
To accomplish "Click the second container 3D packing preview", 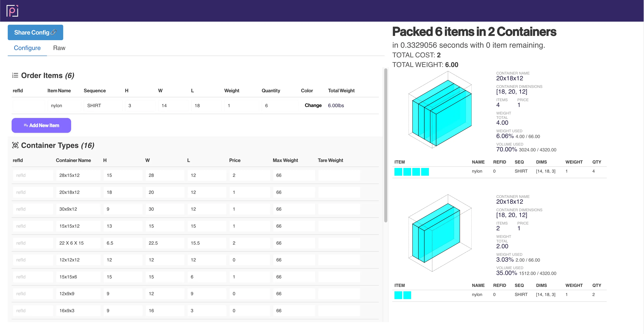I will pos(440,233).
